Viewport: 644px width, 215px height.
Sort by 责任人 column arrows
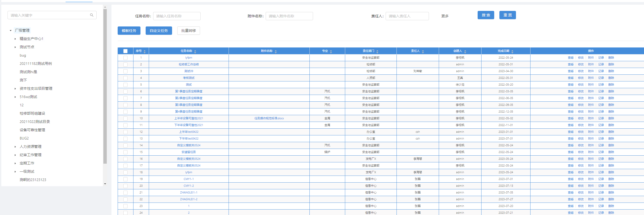[x=423, y=51]
